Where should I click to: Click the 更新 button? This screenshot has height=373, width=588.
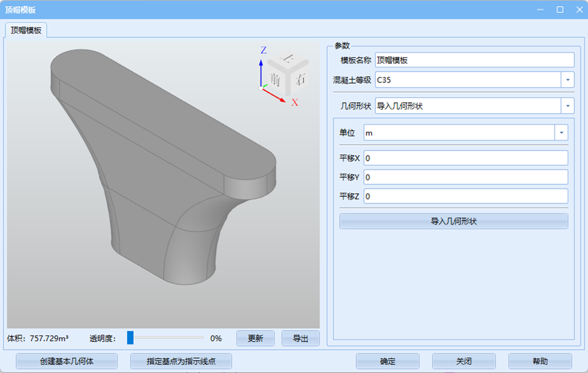point(256,338)
